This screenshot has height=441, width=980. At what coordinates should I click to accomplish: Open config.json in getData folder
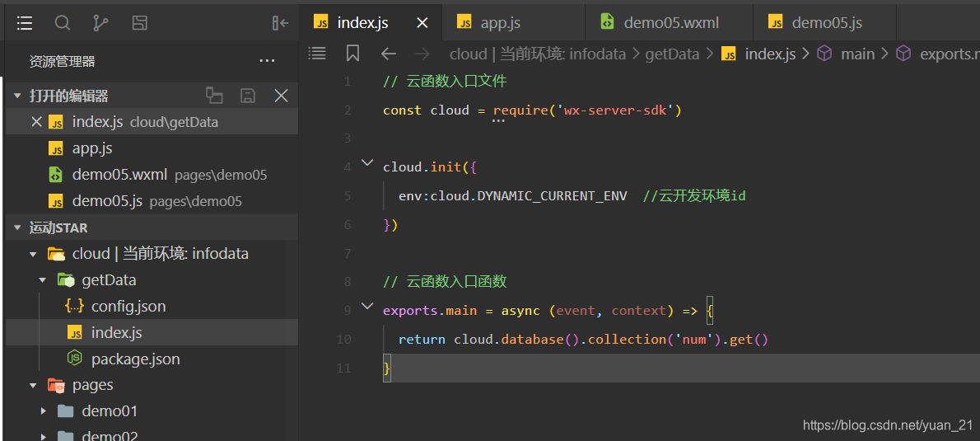[x=152, y=307]
